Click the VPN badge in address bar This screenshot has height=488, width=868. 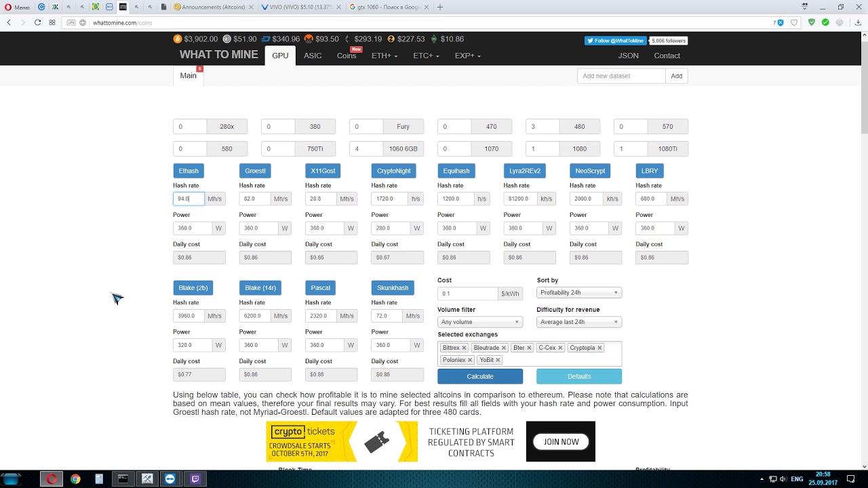coord(71,22)
